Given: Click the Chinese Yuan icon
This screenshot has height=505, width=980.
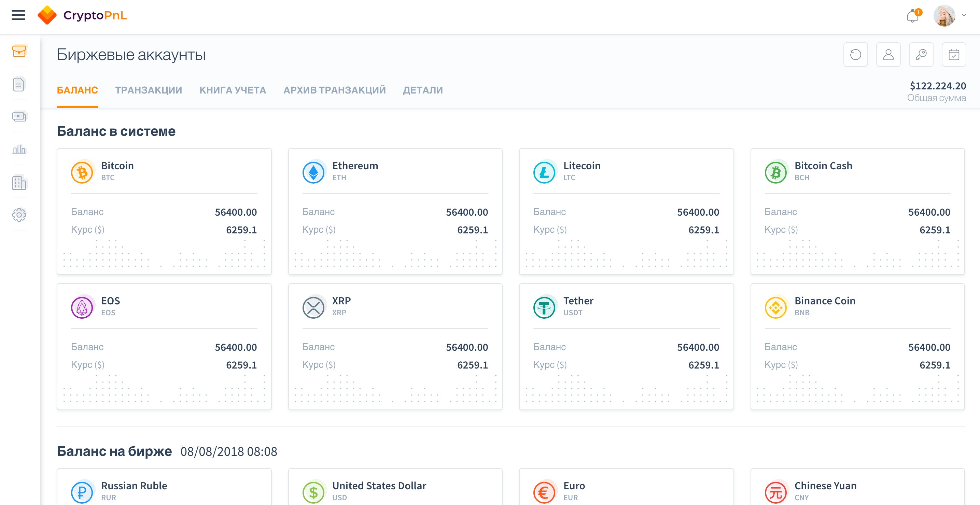Looking at the screenshot, I should [x=776, y=492].
